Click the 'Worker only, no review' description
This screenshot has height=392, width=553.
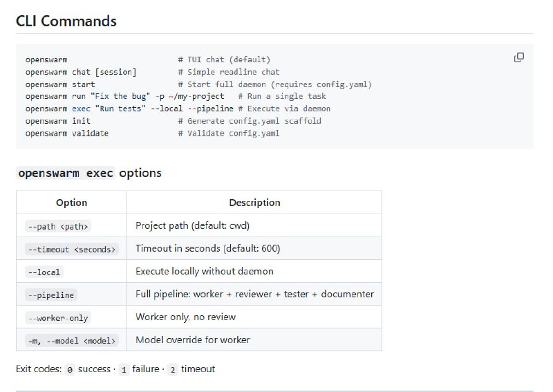coord(186,317)
